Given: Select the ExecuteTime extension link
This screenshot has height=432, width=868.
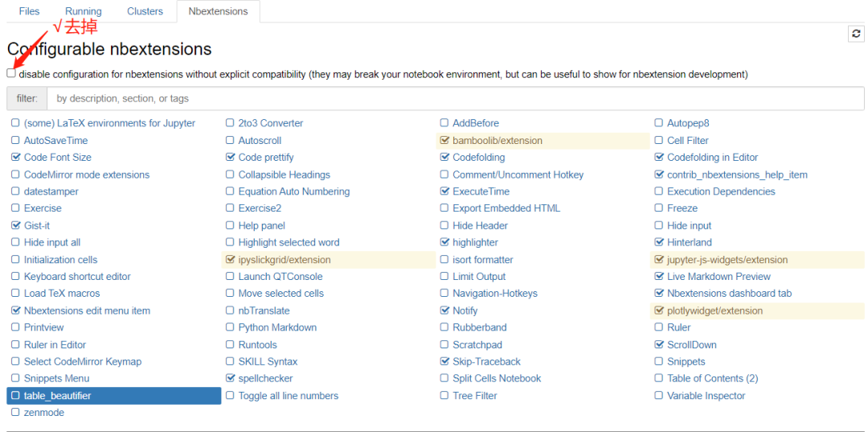Looking at the screenshot, I should pyautogui.click(x=481, y=191).
